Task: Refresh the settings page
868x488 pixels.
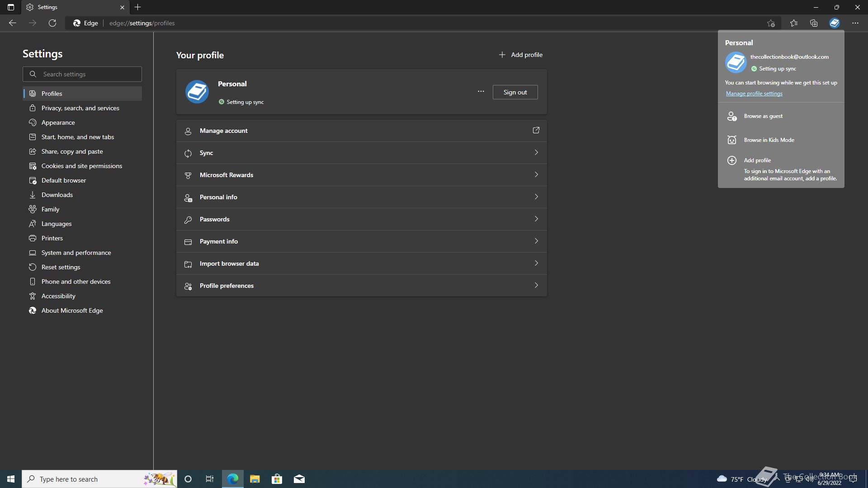Action: (x=52, y=23)
